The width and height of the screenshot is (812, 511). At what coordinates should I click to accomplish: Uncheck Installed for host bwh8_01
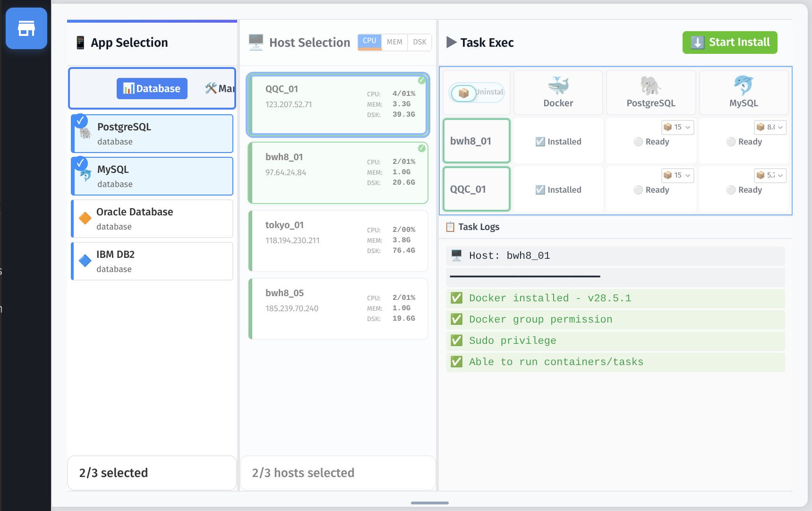[x=541, y=141]
